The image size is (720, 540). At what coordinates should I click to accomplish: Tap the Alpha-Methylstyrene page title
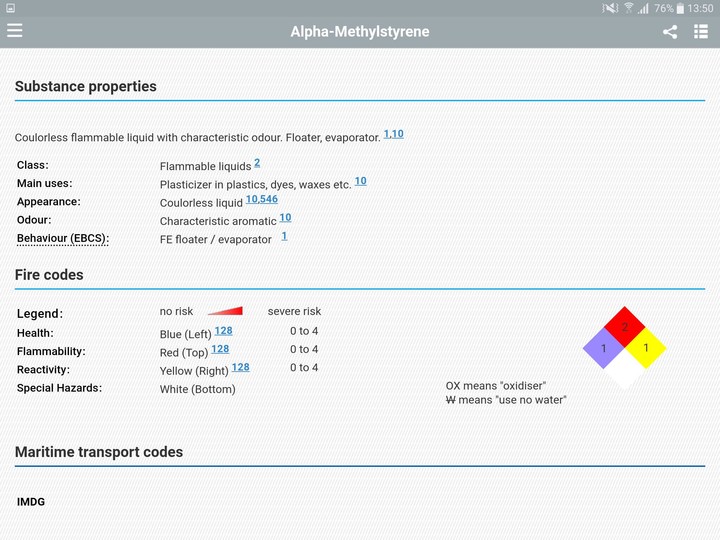[360, 32]
